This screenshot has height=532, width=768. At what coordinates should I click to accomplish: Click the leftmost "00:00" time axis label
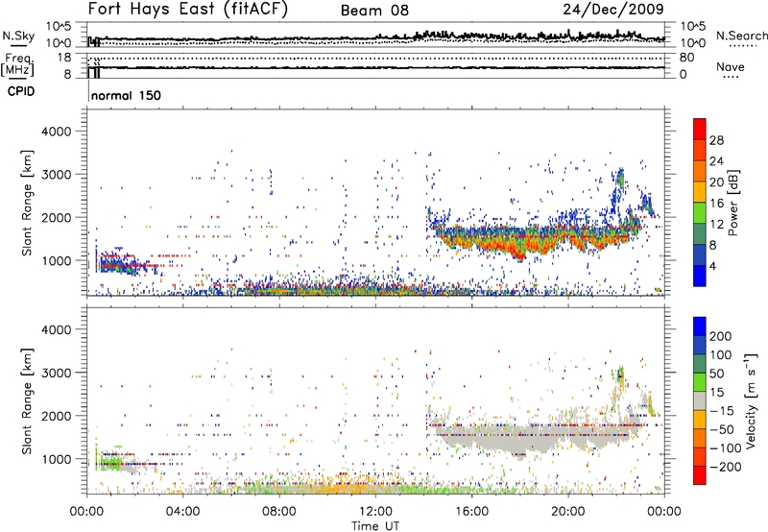click(x=86, y=512)
